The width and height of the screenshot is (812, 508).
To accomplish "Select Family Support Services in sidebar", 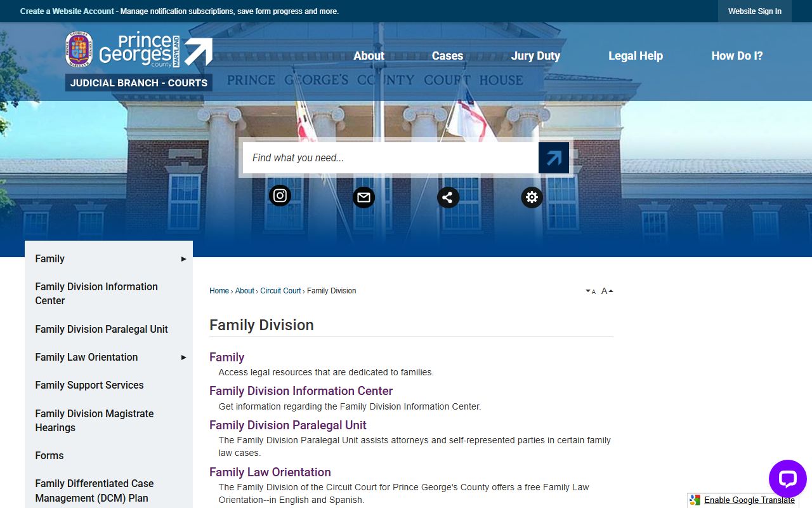I will [x=108, y=385].
